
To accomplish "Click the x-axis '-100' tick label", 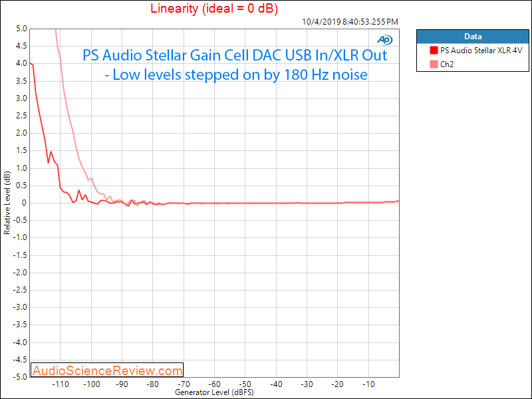I will [91, 384].
